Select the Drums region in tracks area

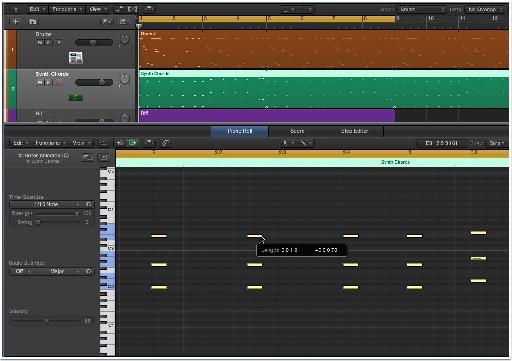323,50
